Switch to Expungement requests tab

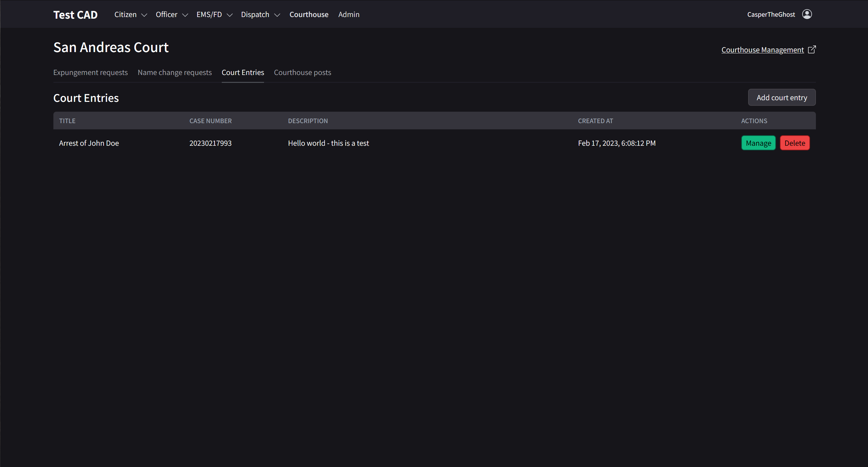(x=90, y=72)
